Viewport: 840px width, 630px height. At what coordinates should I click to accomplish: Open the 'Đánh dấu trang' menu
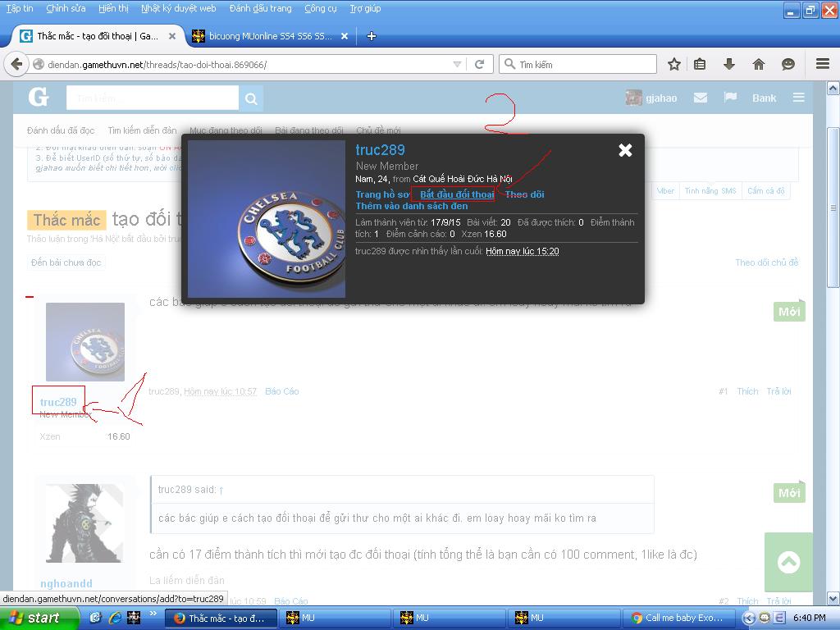coord(260,8)
